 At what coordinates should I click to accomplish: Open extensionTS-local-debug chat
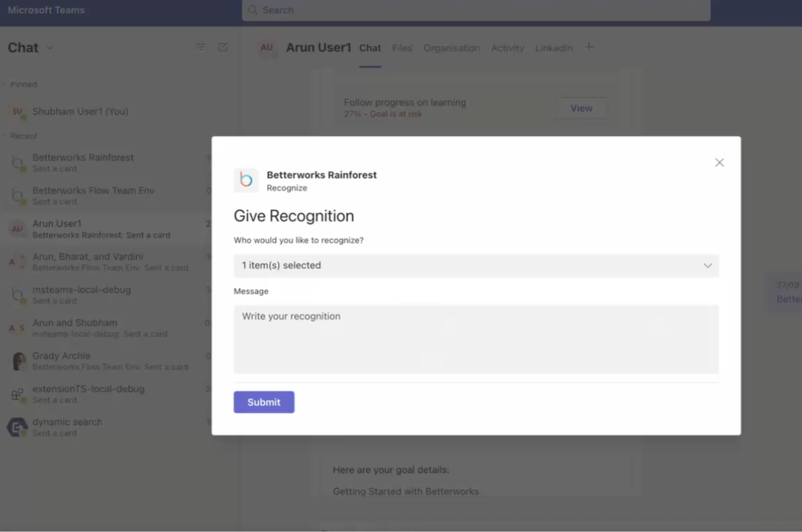coord(105,394)
